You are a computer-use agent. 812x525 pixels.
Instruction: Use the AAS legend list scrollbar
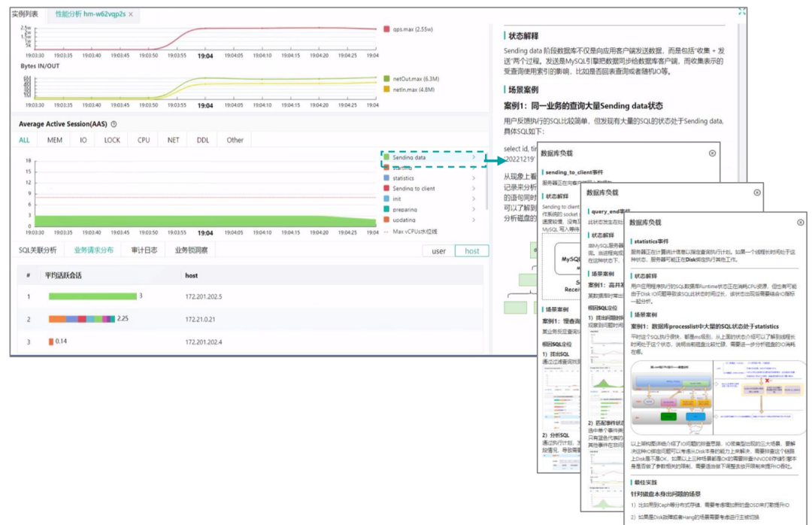coord(486,181)
